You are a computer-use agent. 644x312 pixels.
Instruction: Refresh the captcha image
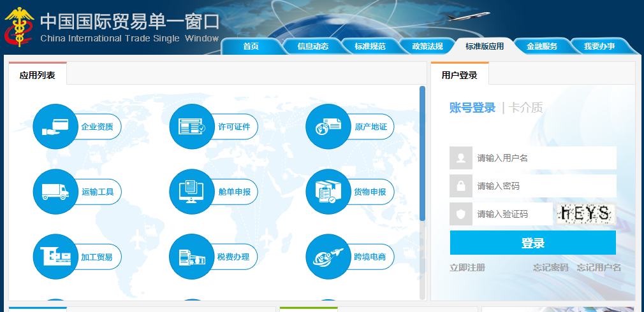tap(586, 213)
